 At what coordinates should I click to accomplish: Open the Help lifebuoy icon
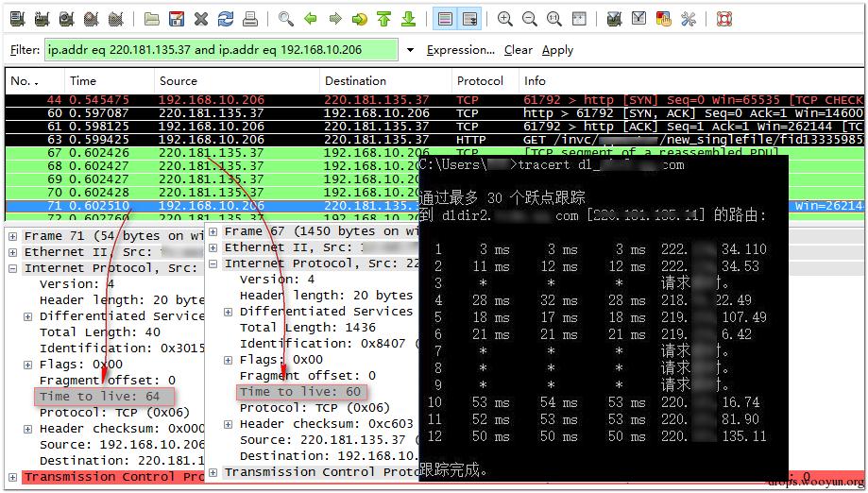724,20
